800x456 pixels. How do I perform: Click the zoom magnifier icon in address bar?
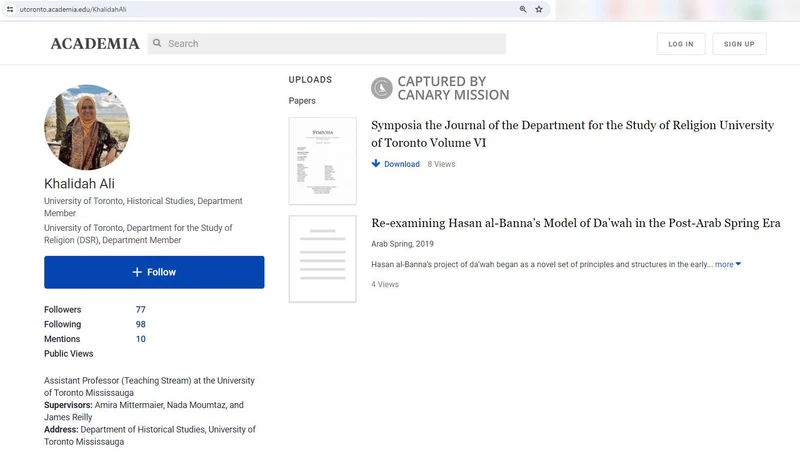[x=522, y=9]
